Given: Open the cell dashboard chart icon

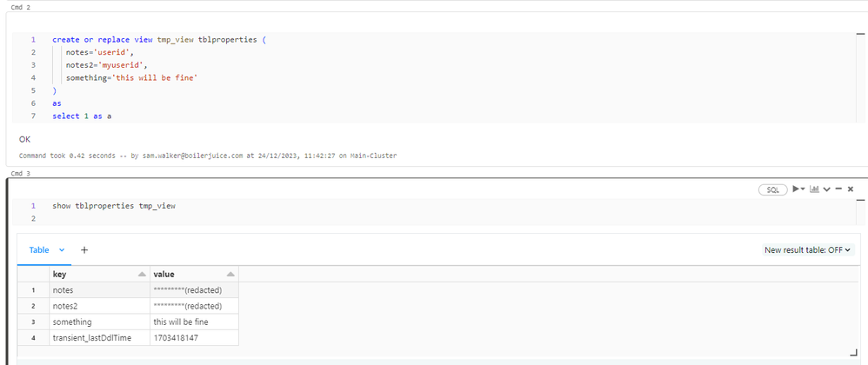Looking at the screenshot, I should (814, 189).
